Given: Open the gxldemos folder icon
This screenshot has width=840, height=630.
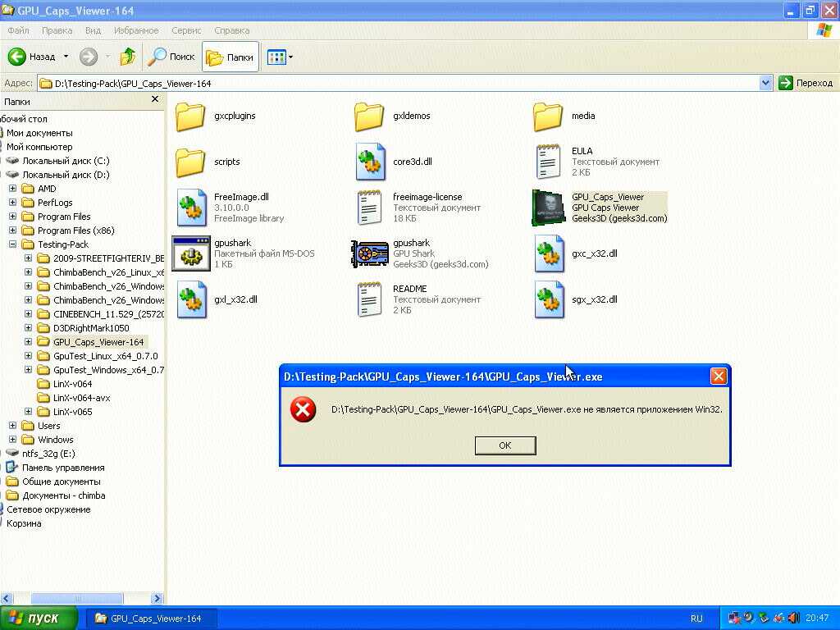Looking at the screenshot, I should pos(369,116).
